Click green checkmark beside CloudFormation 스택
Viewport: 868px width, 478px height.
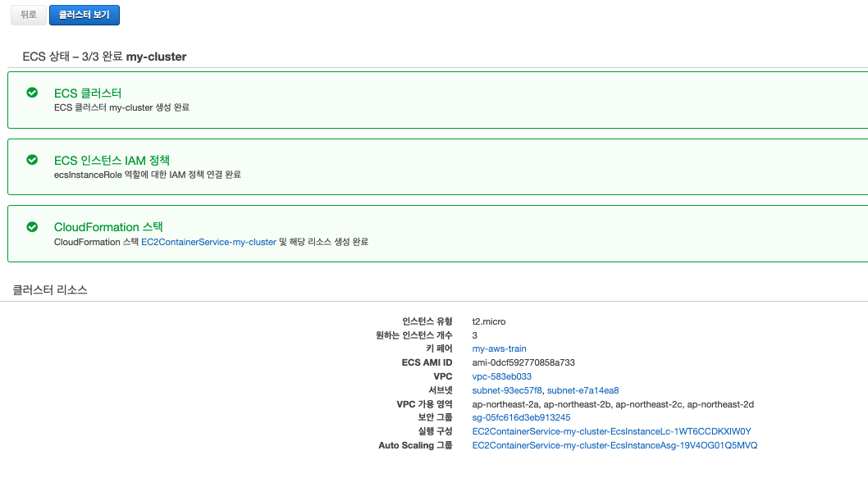pos(32,227)
